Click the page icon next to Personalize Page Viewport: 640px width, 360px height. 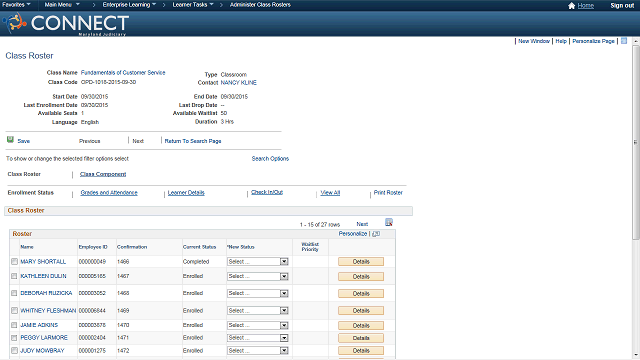pos(624,41)
